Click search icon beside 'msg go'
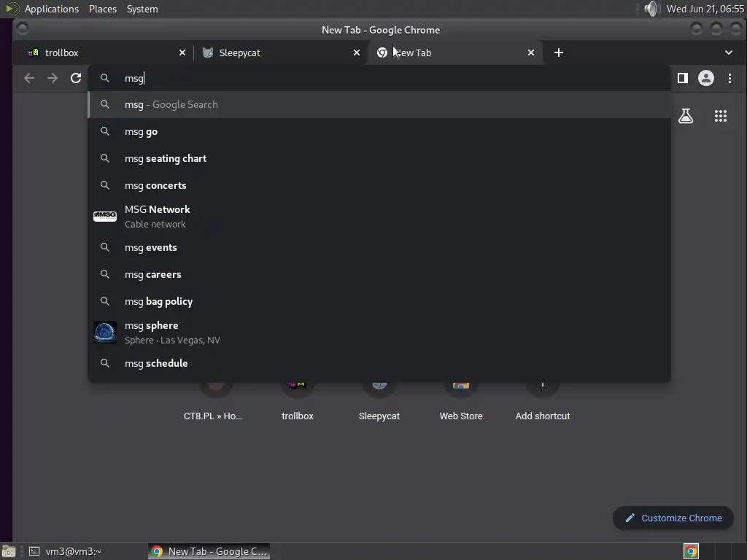 [105, 131]
